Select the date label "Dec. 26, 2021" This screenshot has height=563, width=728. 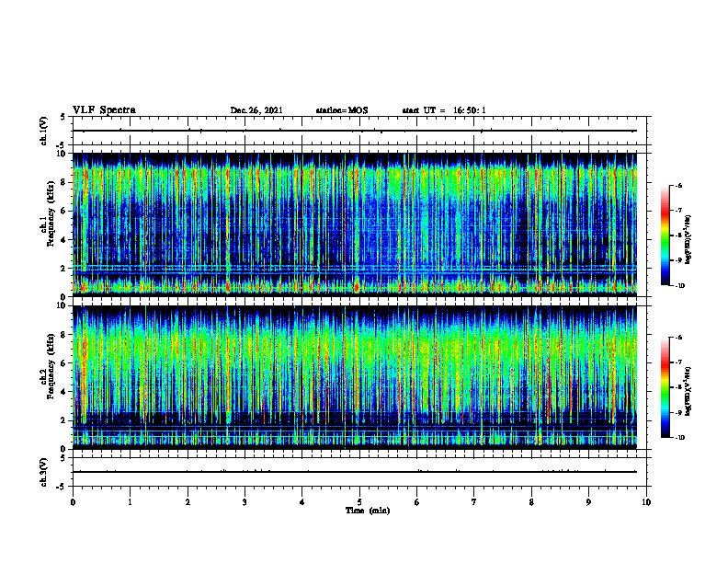[x=256, y=110]
